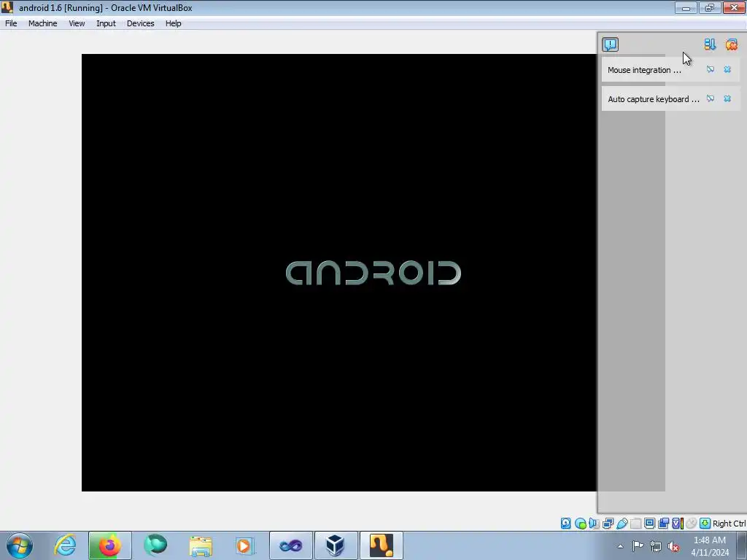
Task: Close the Mouse integration notification
Action: [727, 69]
